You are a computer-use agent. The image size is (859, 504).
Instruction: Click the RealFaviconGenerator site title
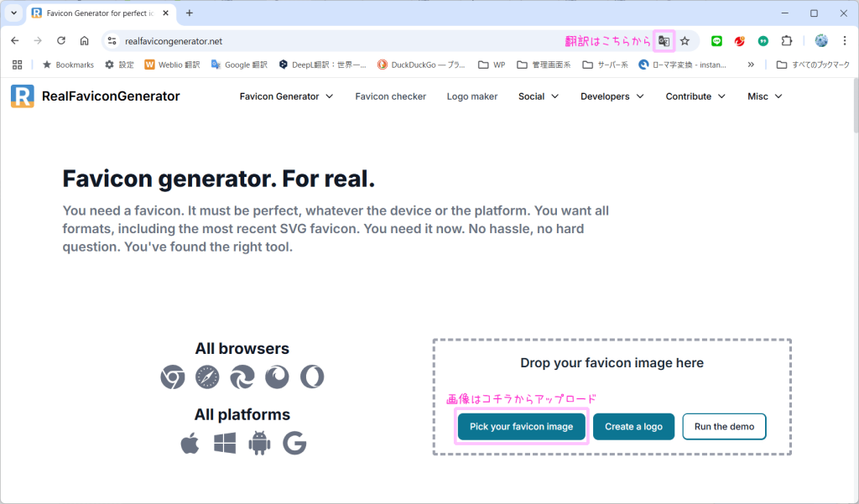click(111, 96)
